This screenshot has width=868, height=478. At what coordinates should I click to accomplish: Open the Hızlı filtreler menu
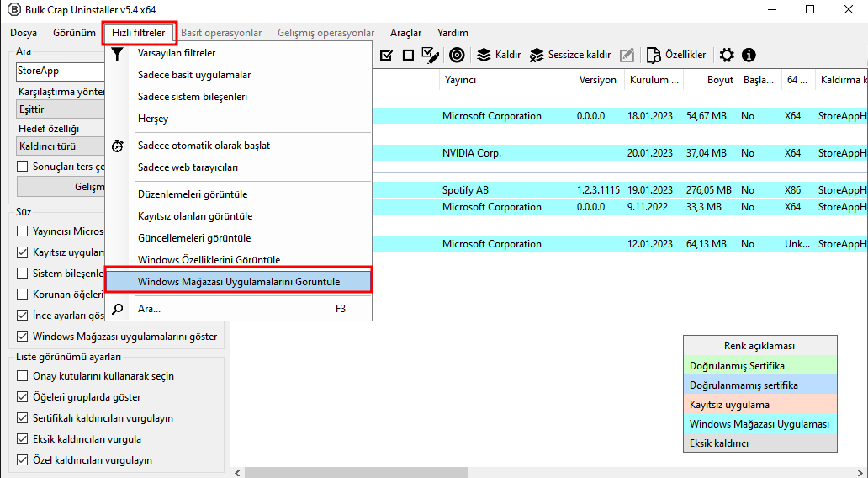point(139,33)
